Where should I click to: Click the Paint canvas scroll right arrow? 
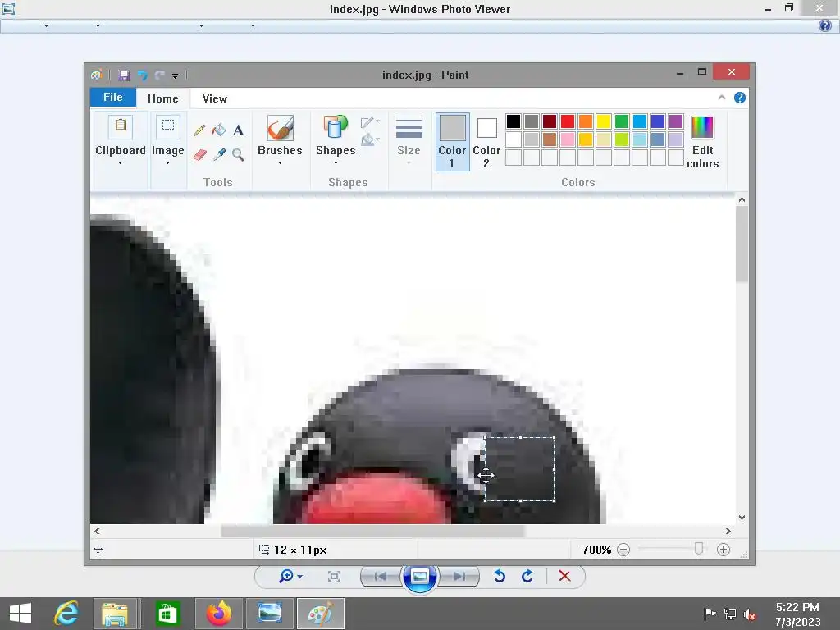pos(728,531)
